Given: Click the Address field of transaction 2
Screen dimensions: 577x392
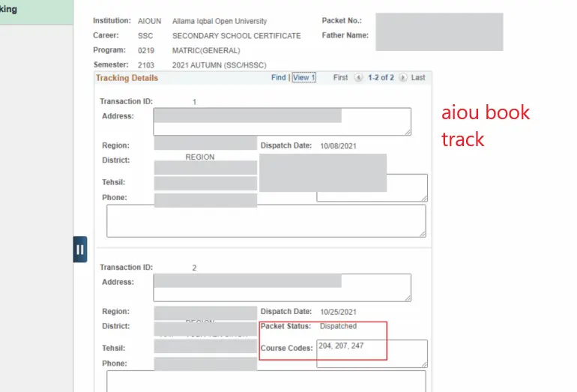Looking at the screenshot, I should (283, 288).
